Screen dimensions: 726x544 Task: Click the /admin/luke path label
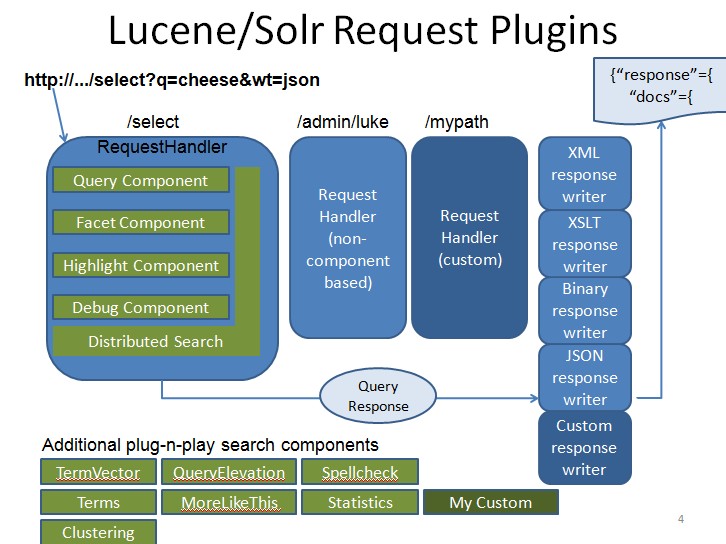tap(343, 122)
